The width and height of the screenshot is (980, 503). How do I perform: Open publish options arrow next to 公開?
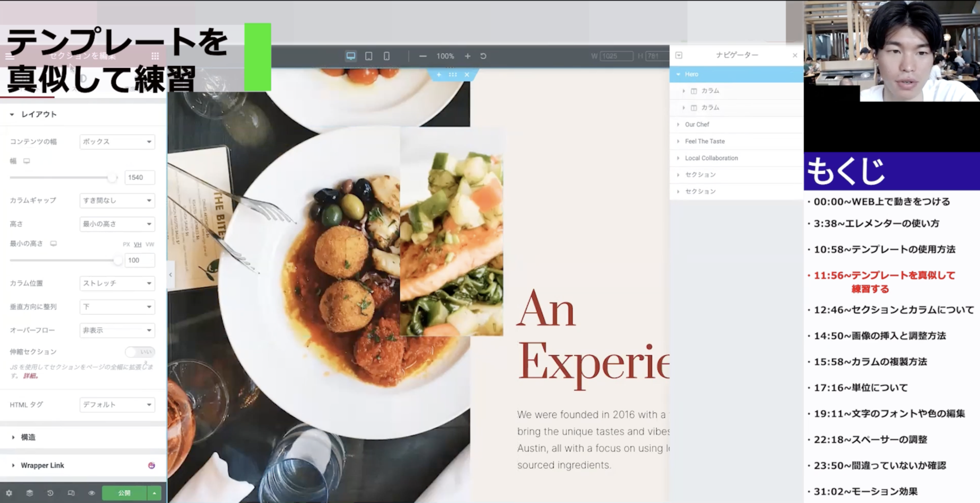click(154, 493)
